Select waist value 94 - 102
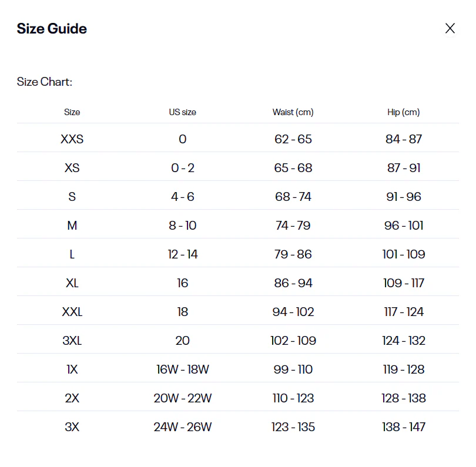 (x=293, y=312)
